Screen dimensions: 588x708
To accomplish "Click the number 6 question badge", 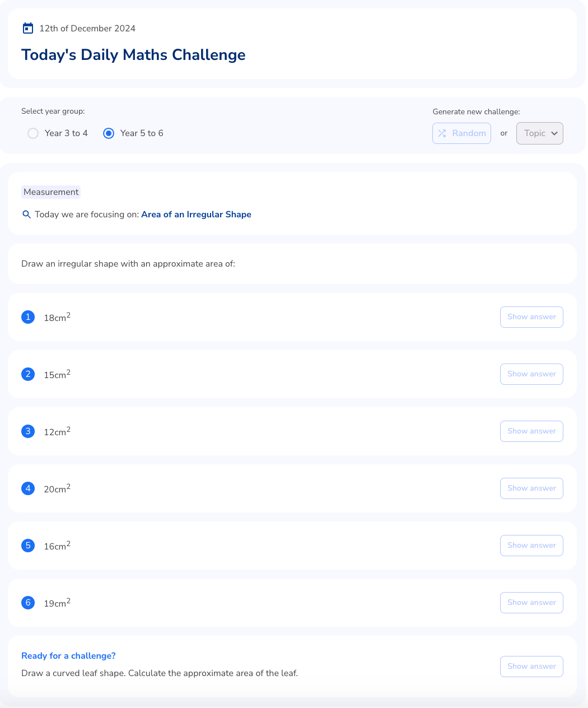I will (28, 603).
